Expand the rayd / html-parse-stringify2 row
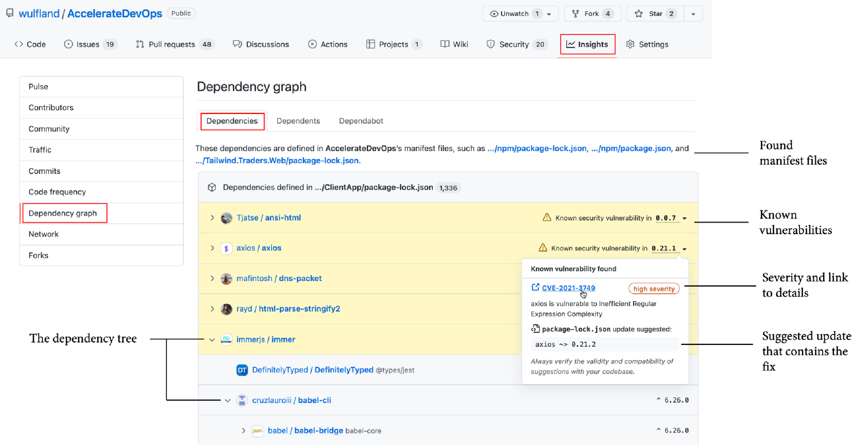Screen dimensions: 868x445 [x=212, y=309]
